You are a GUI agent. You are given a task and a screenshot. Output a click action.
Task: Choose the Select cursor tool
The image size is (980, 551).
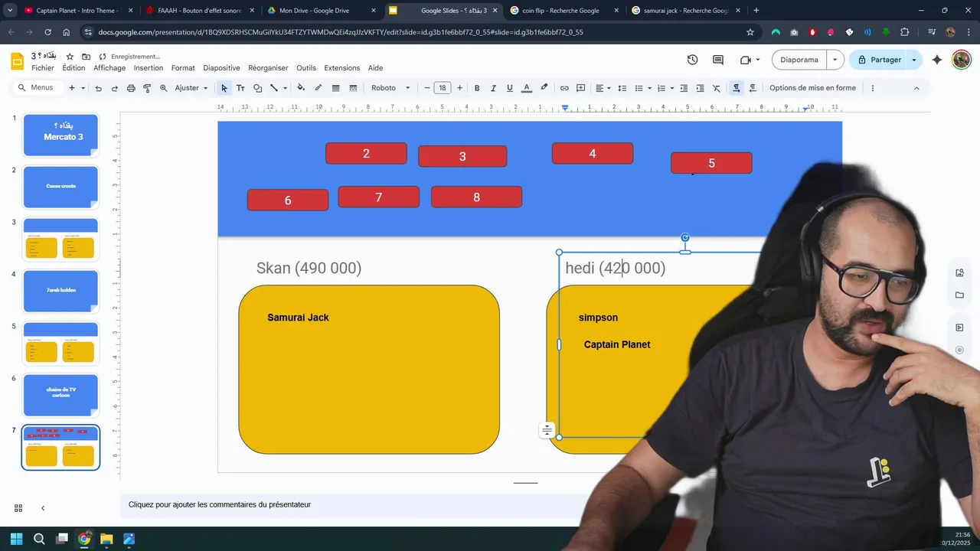tap(224, 88)
